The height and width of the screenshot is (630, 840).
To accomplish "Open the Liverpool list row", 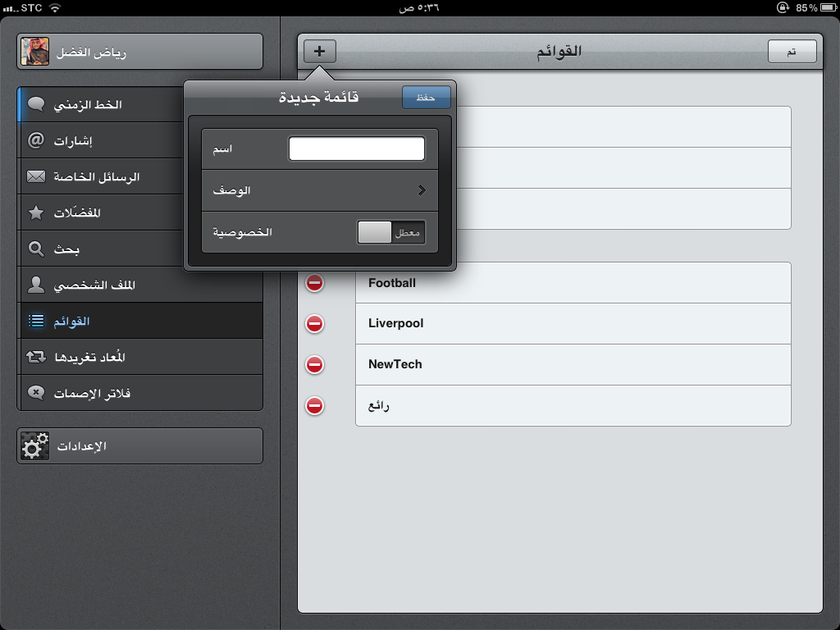I will [x=573, y=324].
